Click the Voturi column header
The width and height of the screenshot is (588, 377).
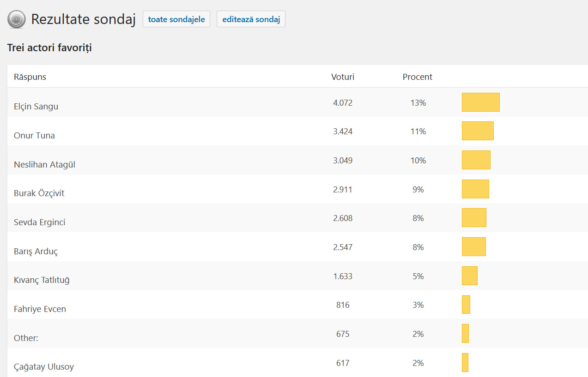pos(343,77)
